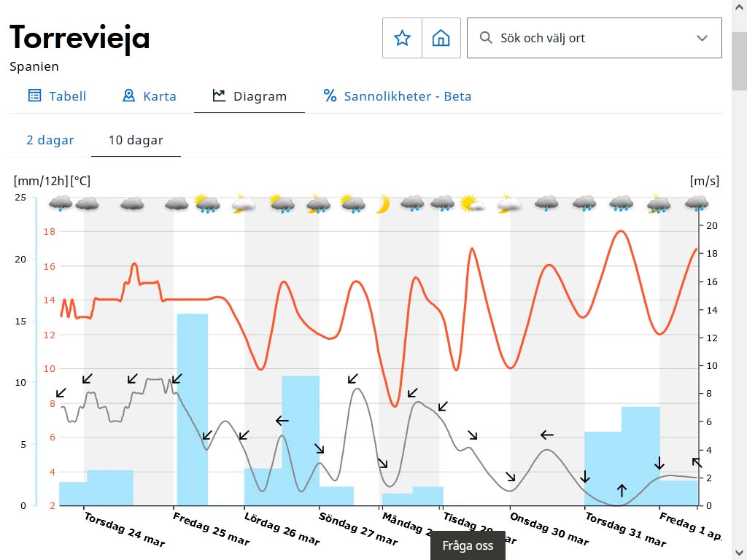Click the Karta map pin icon
Image resolution: width=747 pixels, height=560 pixels.
[129, 96]
